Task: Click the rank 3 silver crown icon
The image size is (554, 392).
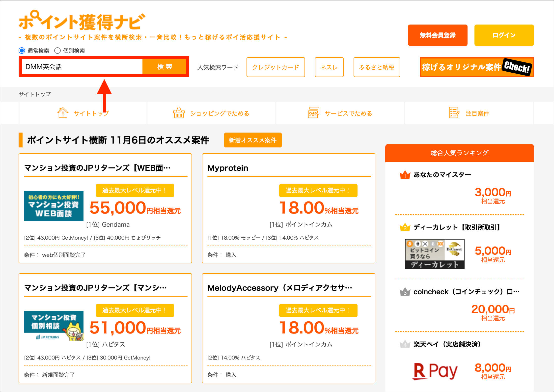Action: click(405, 292)
